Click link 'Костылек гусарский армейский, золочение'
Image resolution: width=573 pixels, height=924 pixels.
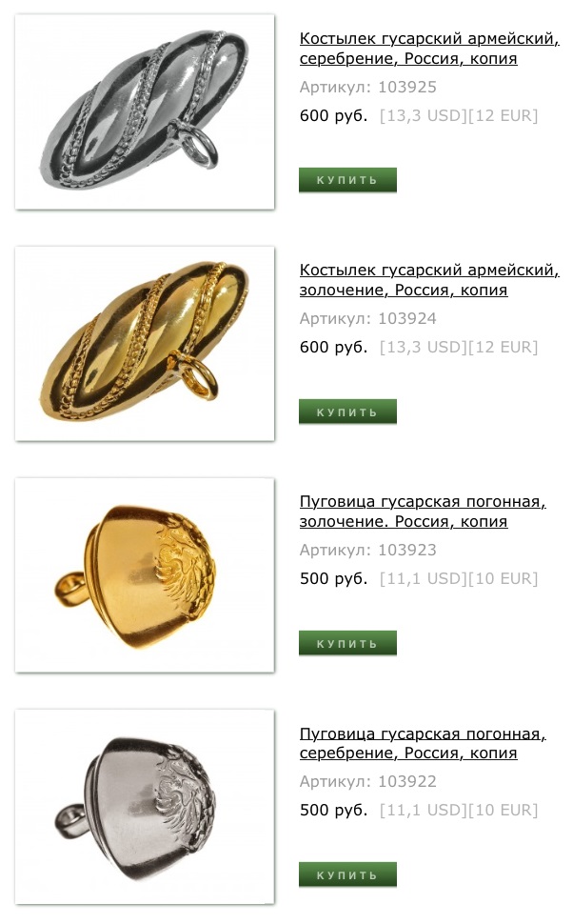tap(429, 280)
